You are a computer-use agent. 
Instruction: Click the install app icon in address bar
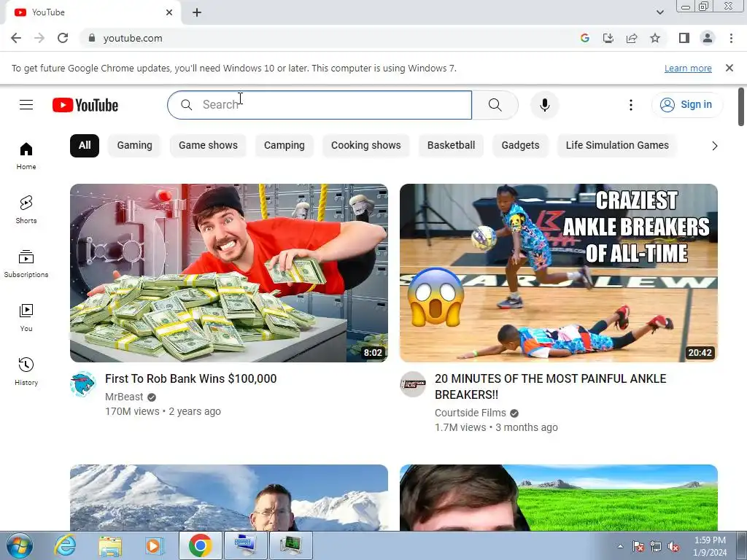point(608,38)
